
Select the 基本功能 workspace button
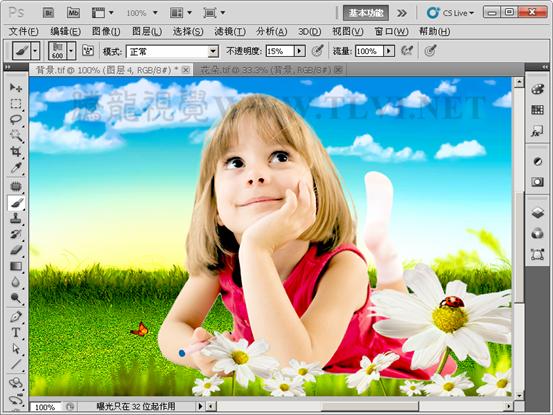point(366,13)
